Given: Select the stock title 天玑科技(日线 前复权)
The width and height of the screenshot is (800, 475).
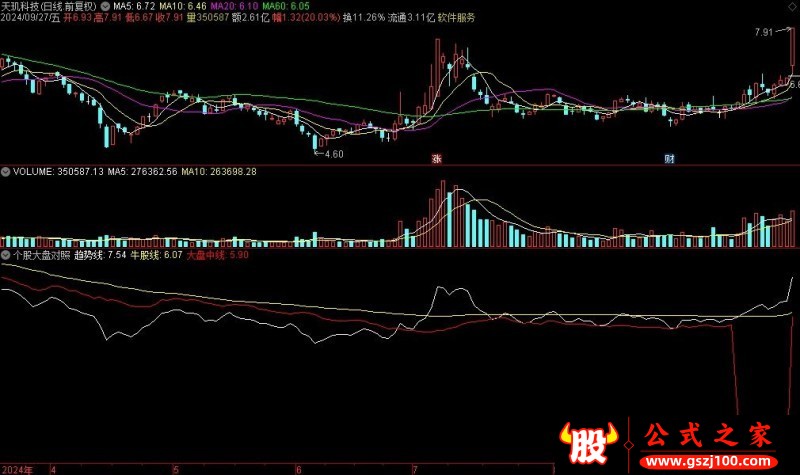Looking at the screenshot, I should 49,7.
